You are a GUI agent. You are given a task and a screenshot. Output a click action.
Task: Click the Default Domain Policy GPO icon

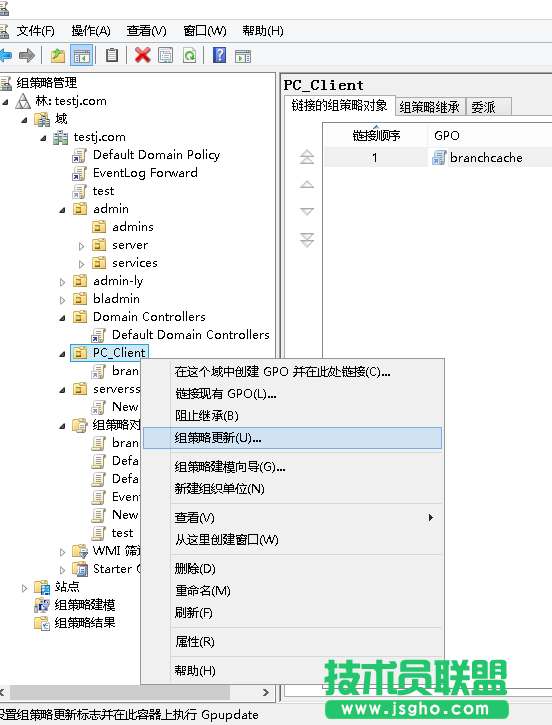(80, 155)
